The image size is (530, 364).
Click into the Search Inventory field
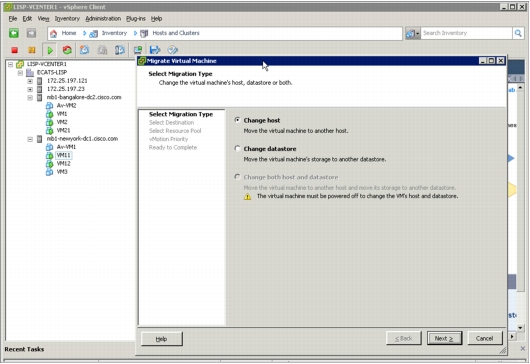(x=466, y=33)
